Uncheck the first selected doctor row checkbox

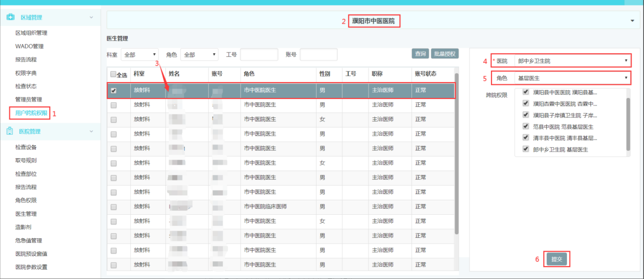point(114,91)
